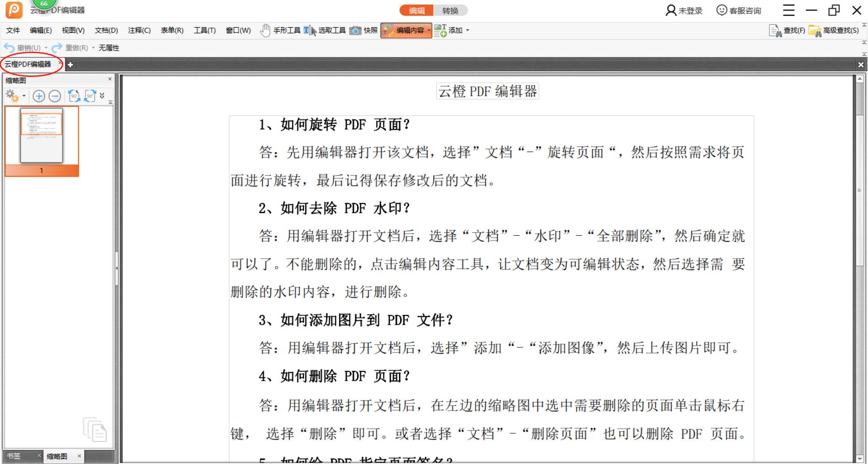
Task: Activate the 编辑内容 edit content tool
Action: [x=406, y=30]
